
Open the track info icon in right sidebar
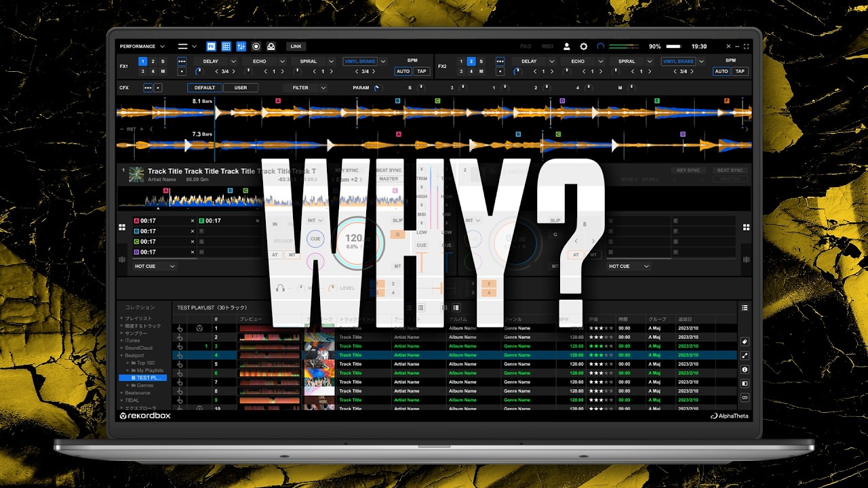745,369
